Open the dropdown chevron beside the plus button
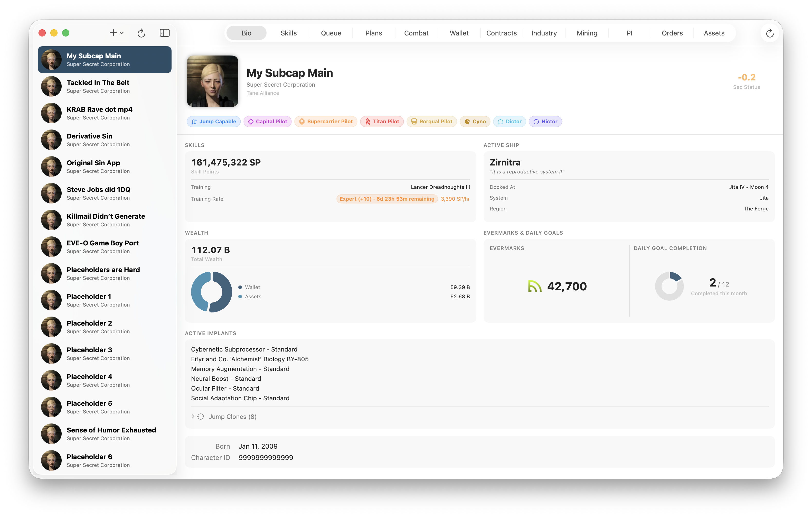The width and height of the screenshot is (812, 517). 122,33
